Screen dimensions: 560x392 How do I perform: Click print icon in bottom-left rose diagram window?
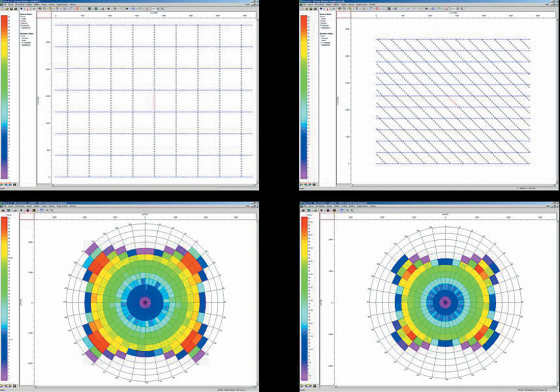coord(3,210)
